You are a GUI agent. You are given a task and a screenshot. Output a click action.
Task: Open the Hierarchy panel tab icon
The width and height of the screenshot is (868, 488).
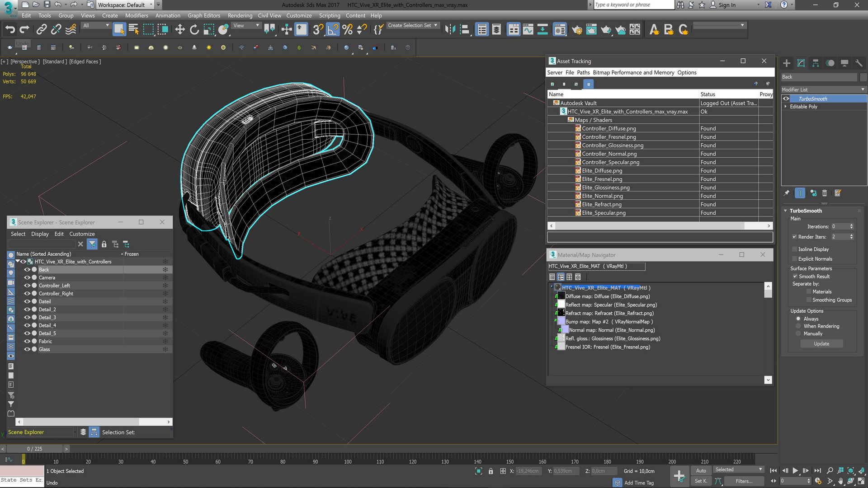pyautogui.click(x=816, y=63)
